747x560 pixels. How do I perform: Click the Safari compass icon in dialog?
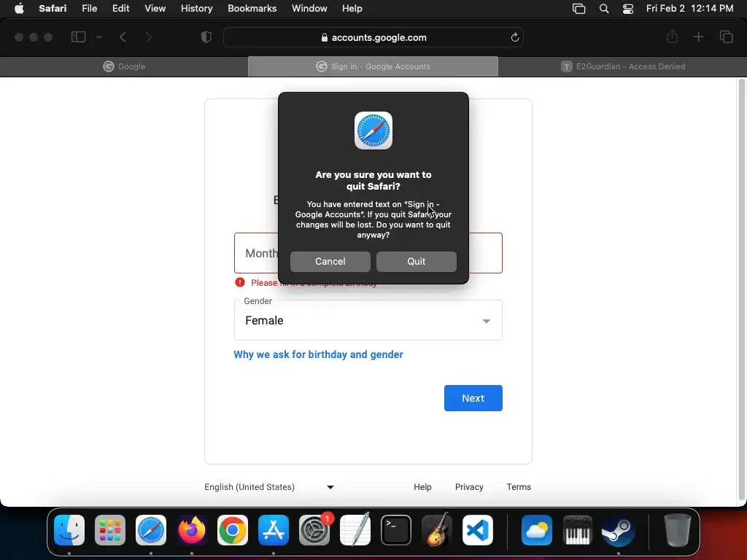(373, 131)
